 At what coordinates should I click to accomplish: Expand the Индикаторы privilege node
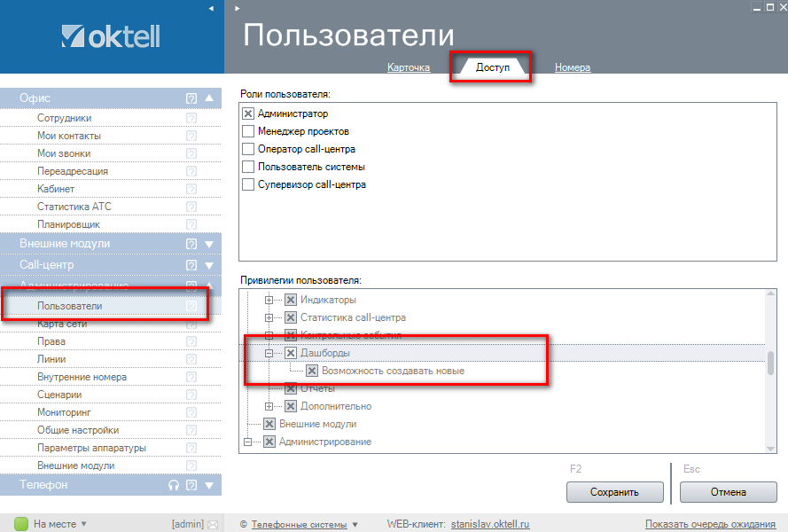tap(269, 300)
